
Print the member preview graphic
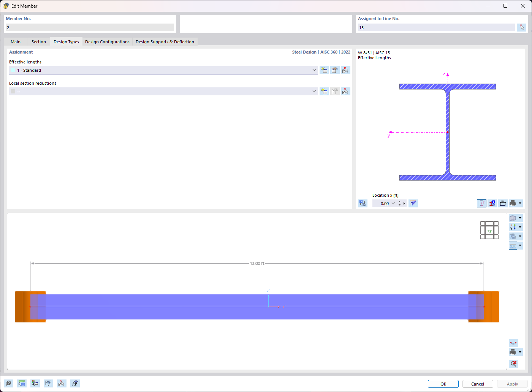click(513, 352)
